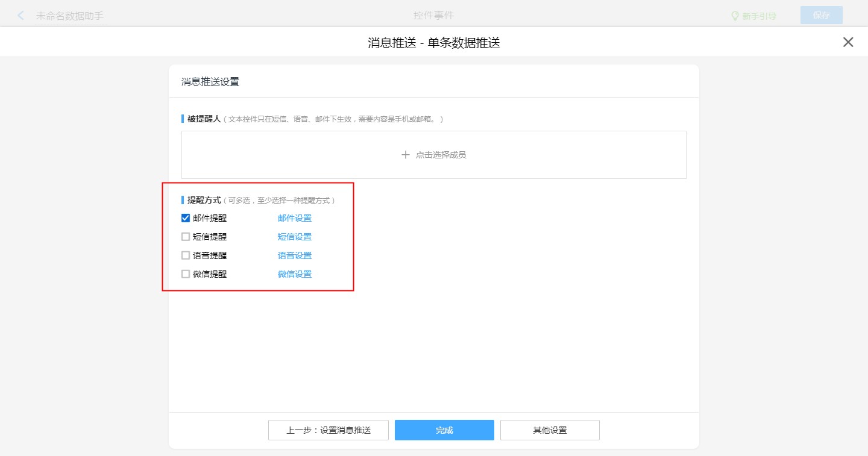Select the 控件事件 heading in top bar
The height and width of the screenshot is (456, 868).
[x=433, y=16]
